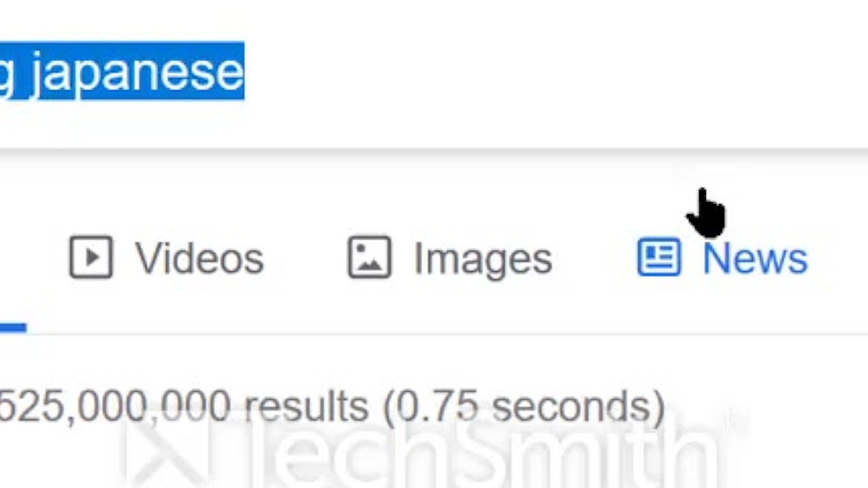
Task: Click the search bar's bottom shadow edge
Action: point(434,152)
